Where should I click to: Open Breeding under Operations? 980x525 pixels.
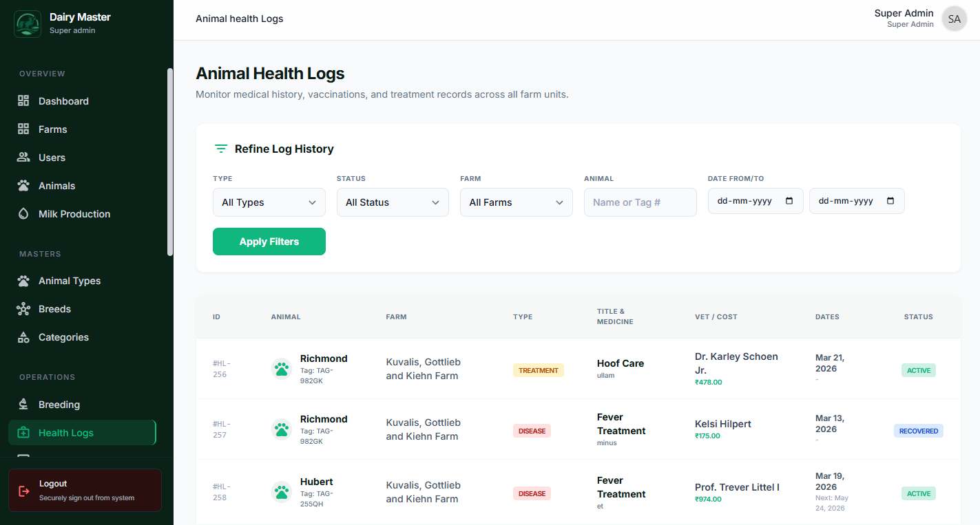59,405
